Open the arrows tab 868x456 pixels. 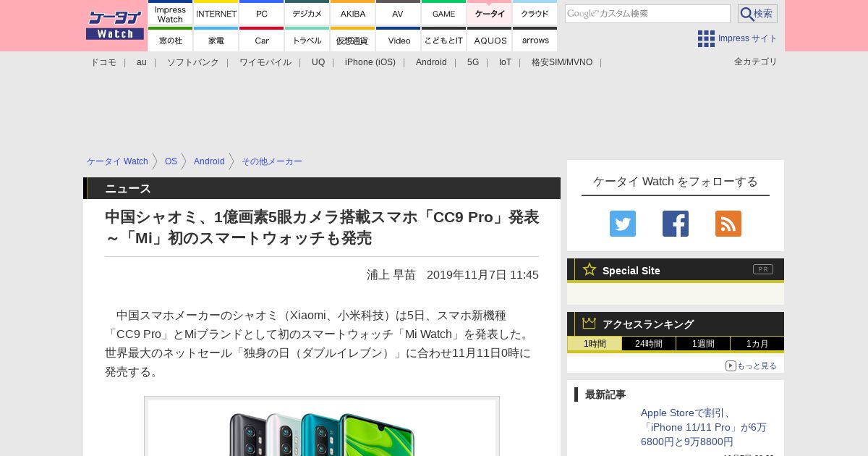click(x=535, y=39)
